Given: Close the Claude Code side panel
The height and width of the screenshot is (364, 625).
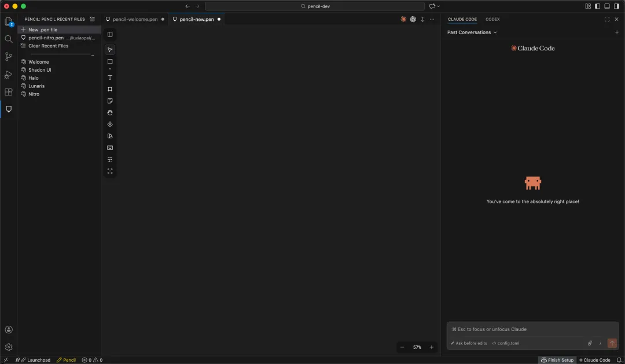Looking at the screenshot, I should [617, 19].
